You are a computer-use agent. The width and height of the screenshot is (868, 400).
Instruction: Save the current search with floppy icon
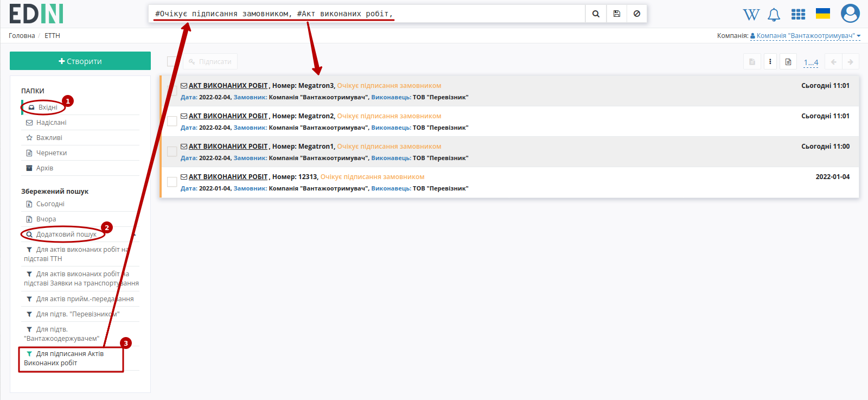pyautogui.click(x=616, y=14)
